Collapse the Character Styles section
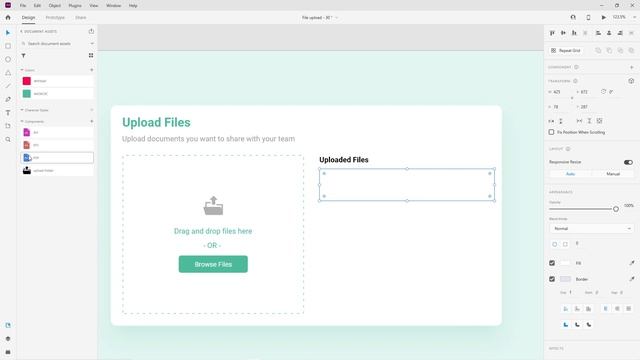 click(x=22, y=110)
